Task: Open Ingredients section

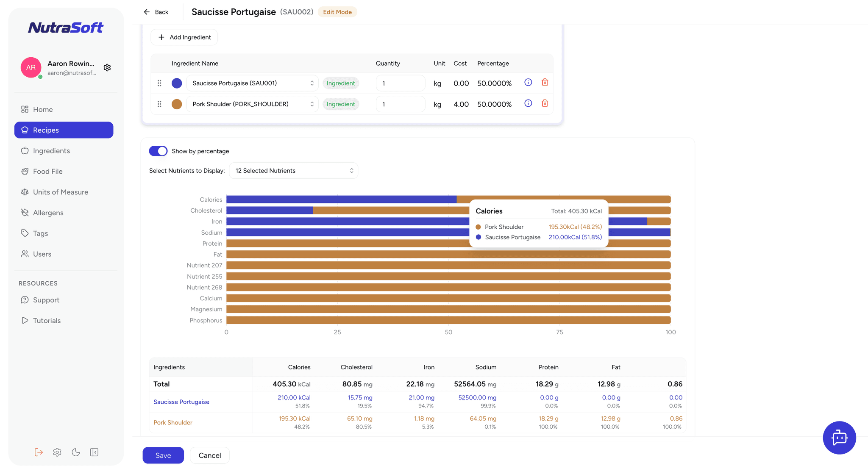Action: (64, 151)
